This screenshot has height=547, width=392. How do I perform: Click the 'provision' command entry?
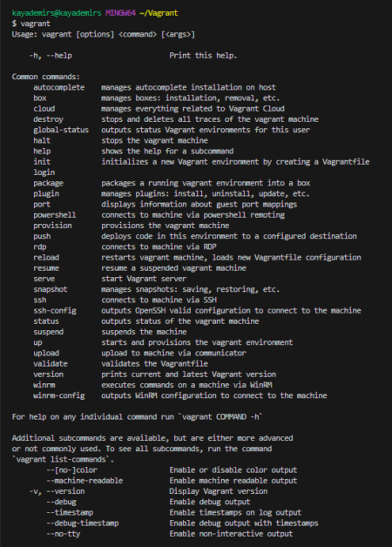click(x=52, y=226)
